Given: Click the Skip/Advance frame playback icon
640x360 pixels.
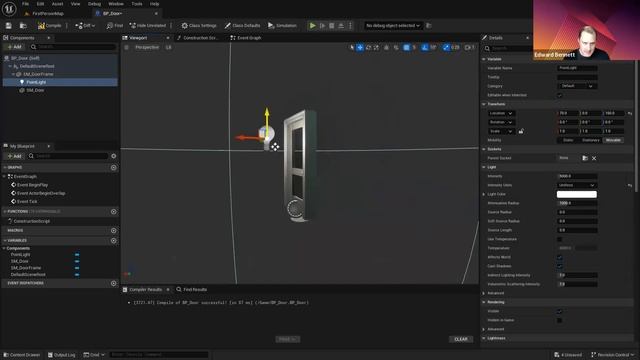Looking at the screenshot, I should click(x=322, y=26).
